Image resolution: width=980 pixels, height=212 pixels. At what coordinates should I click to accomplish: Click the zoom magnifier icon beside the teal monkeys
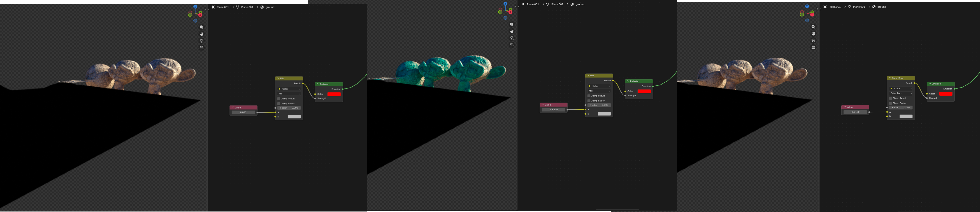click(512, 24)
